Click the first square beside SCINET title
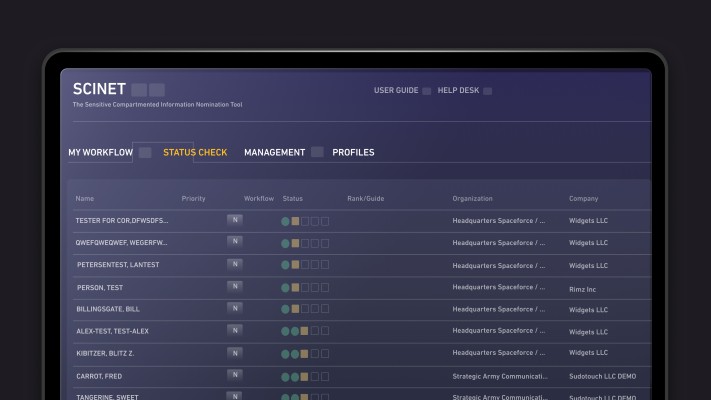This screenshot has width=711, height=400. (139, 90)
